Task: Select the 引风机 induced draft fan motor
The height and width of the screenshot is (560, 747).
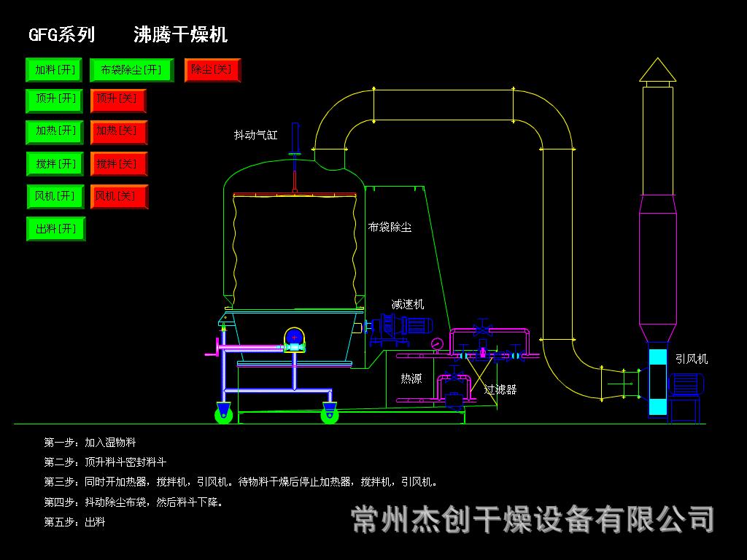Action: click(x=686, y=384)
